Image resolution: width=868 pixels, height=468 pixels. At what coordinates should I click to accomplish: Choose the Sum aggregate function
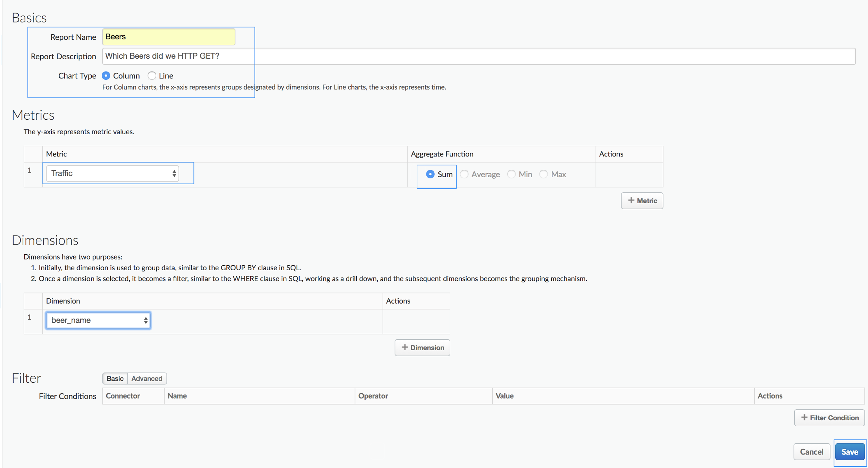[430, 174]
